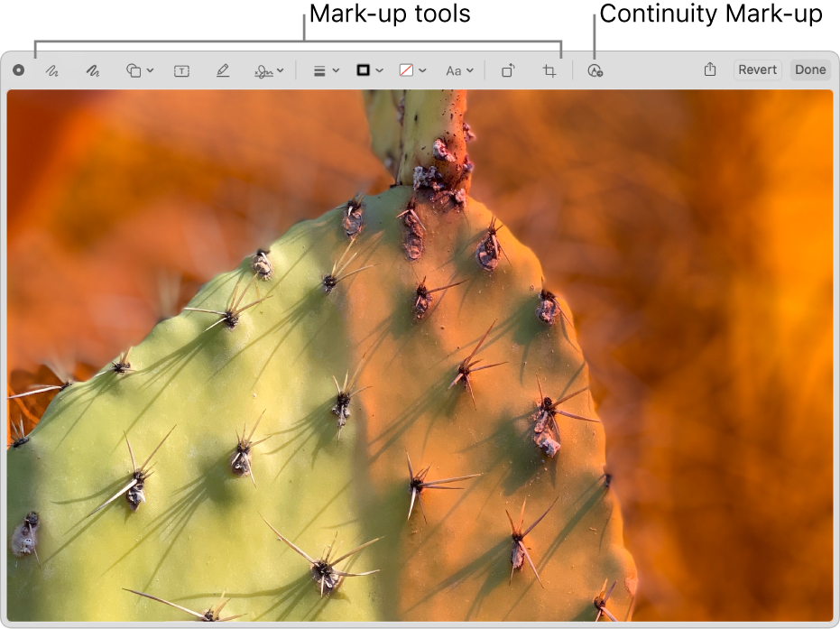Screen dimensions: 840x629
Task: Select the Crop tool
Action: pos(549,70)
